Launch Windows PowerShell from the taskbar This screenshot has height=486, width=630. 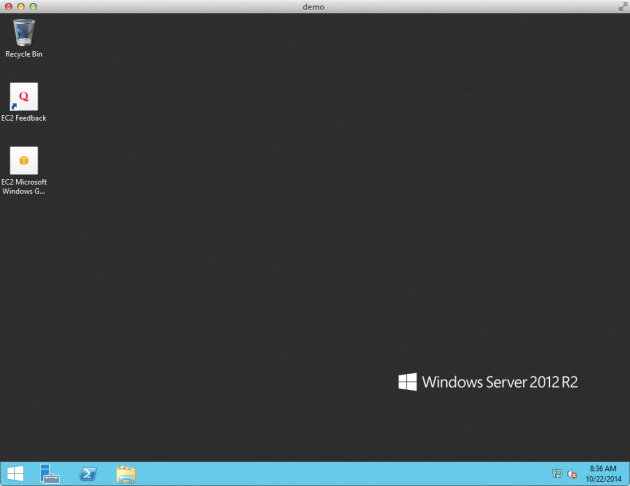[x=88, y=474]
